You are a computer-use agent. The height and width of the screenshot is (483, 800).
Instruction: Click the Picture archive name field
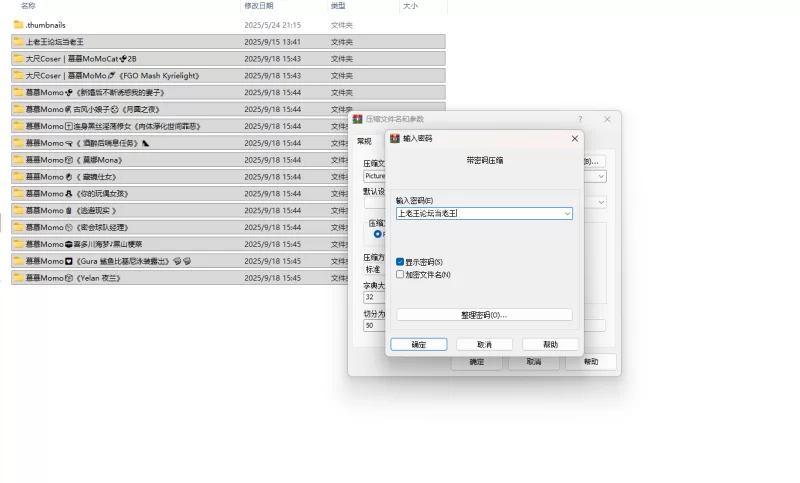[374, 176]
